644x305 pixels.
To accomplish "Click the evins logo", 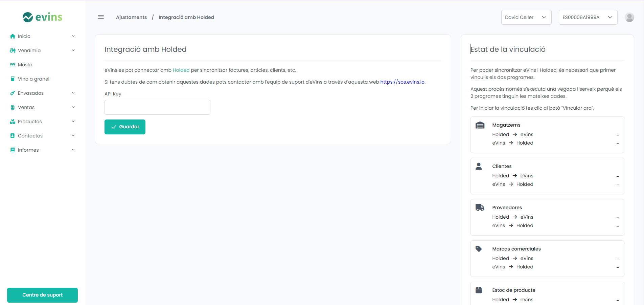I will click(43, 17).
